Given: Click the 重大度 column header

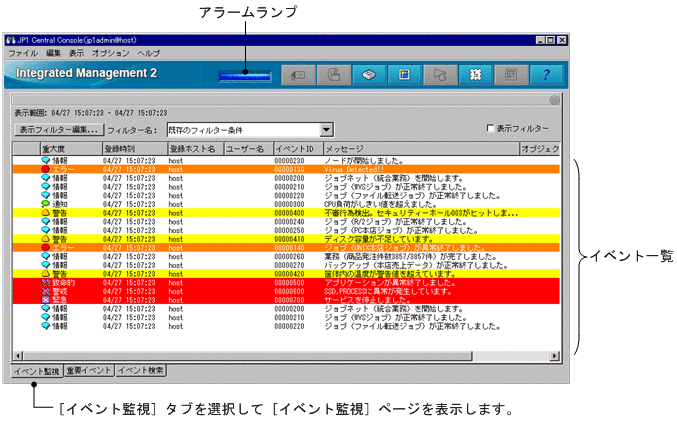Looking at the screenshot, I should tap(71, 149).
